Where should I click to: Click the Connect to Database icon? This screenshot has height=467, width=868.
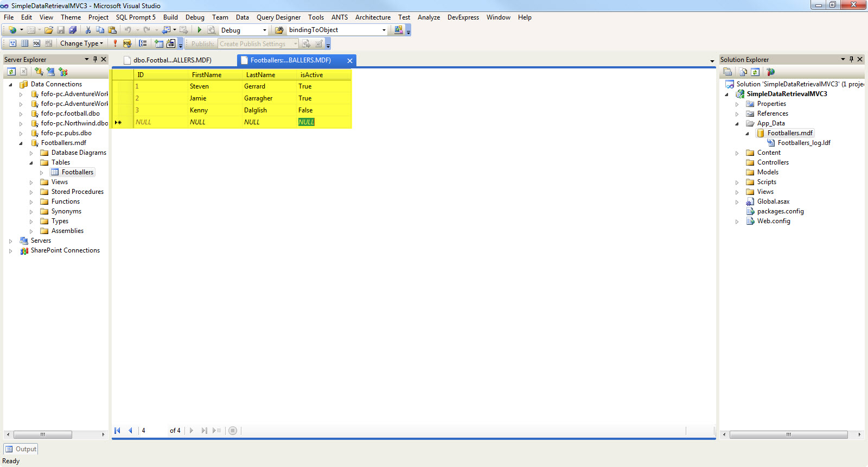click(x=39, y=72)
